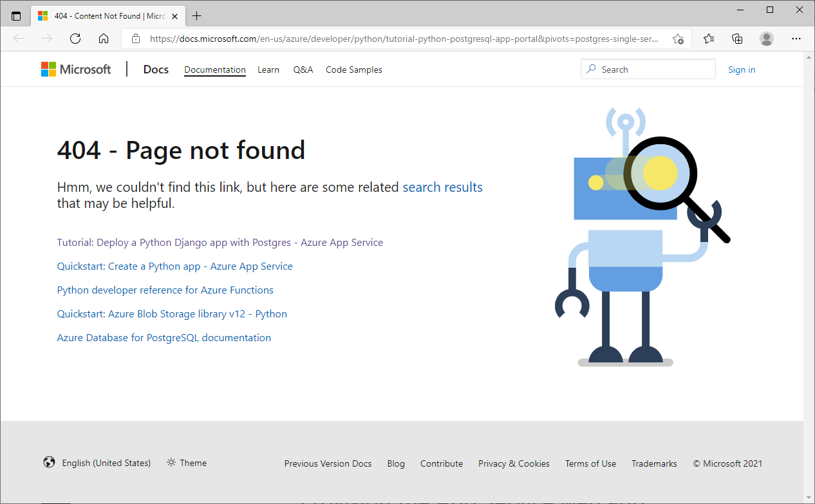Viewport: 815px width, 504px height.
Task: Click the Microsoft logo
Action: tap(76, 70)
